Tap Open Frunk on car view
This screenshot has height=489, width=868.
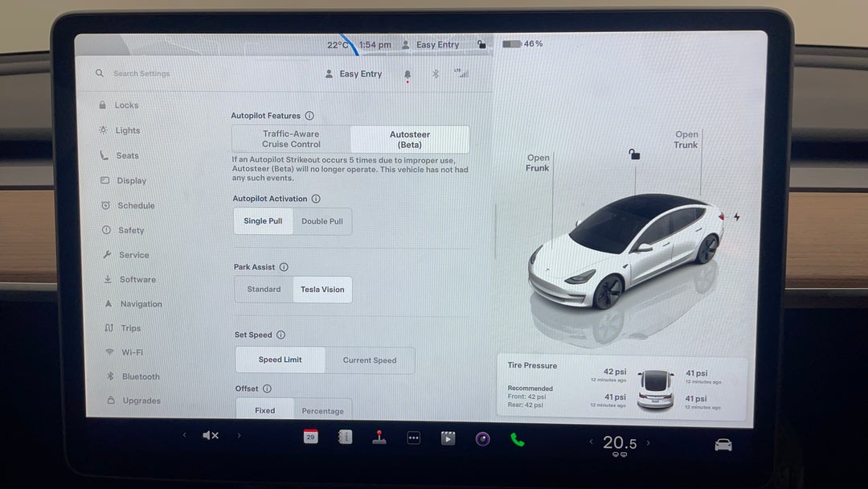point(538,163)
